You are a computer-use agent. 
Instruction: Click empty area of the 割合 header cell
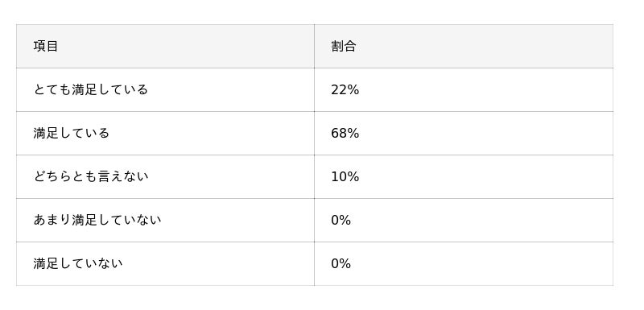point(485,46)
